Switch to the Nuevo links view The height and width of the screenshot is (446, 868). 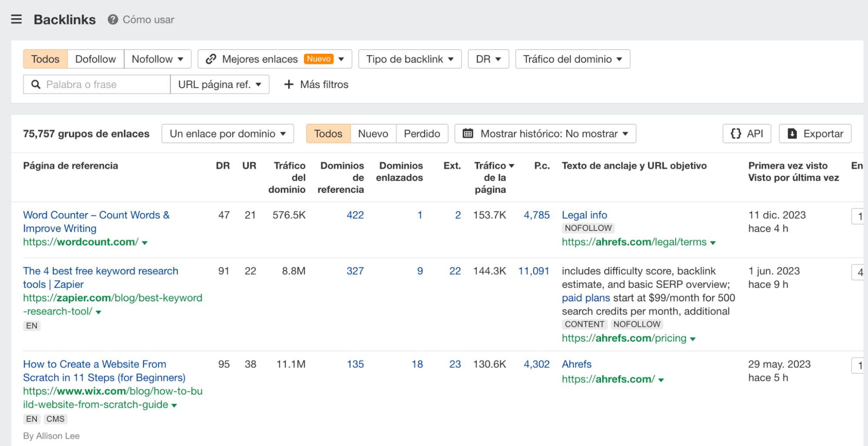click(372, 133)
